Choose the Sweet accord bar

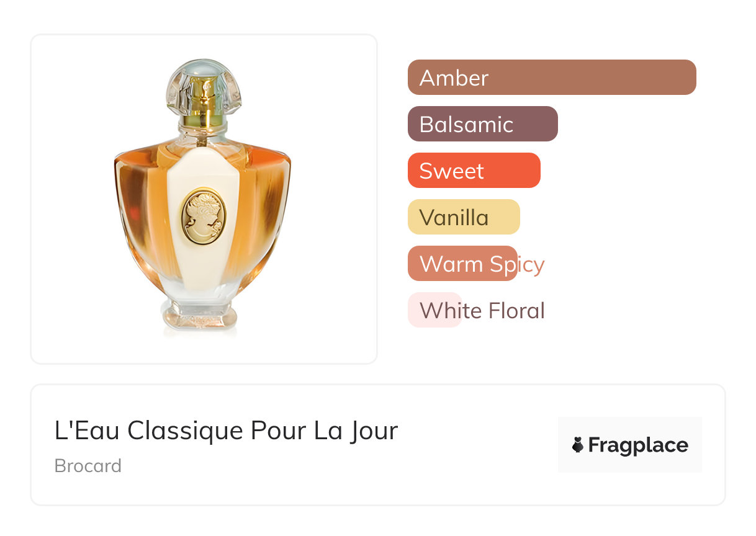click(474, 170)
